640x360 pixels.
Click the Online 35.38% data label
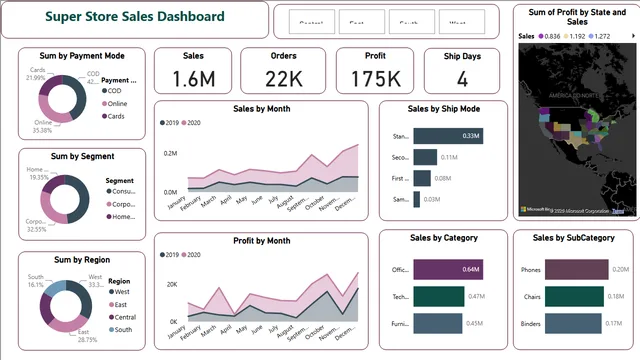(x=42, y=127)
